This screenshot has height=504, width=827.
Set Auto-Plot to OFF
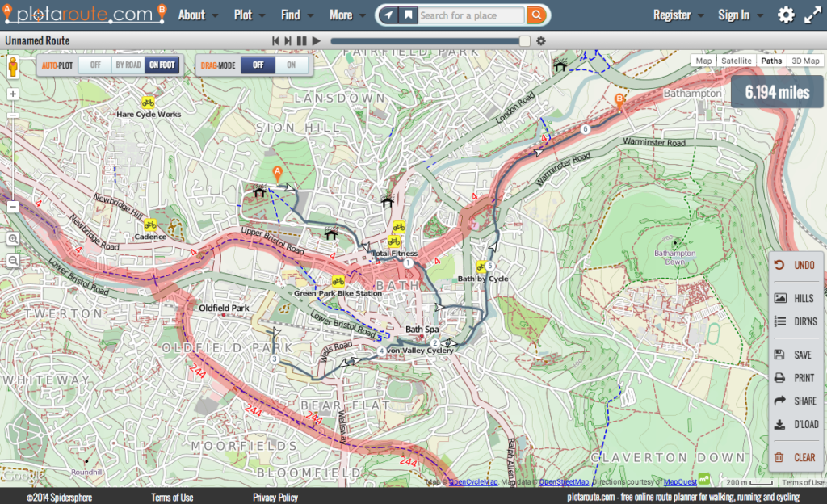click(x=95, y=65)
